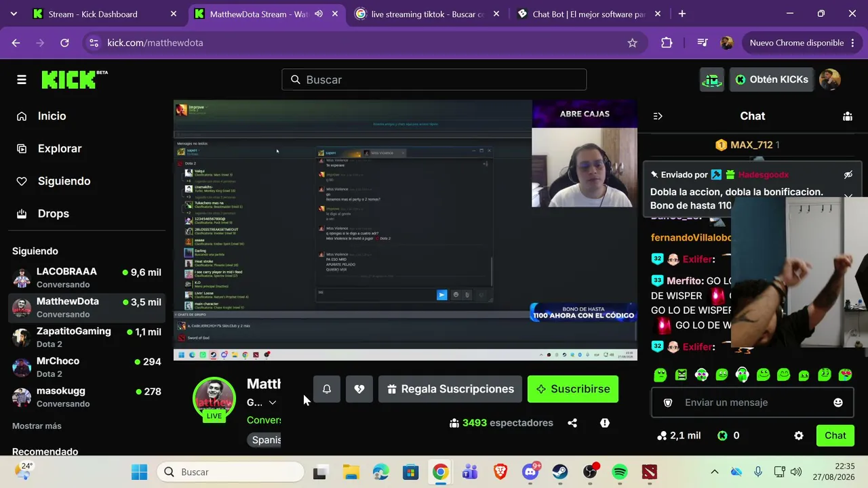Close the live streaming tiktok tab
This screenshot has width=868, height=488.
pyautogui.click(x=496, y=14)
